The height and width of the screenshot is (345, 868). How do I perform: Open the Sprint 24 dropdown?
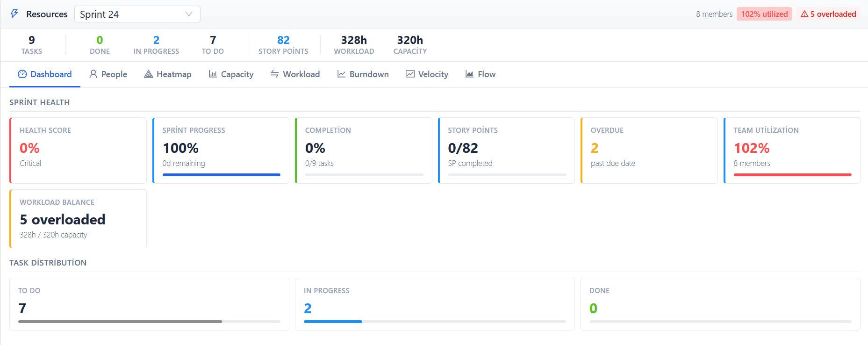(x=137, y=14)
